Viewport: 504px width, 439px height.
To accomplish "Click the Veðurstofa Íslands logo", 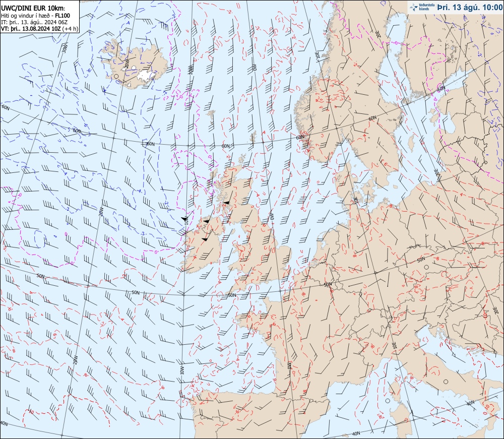I will point(422,7).
